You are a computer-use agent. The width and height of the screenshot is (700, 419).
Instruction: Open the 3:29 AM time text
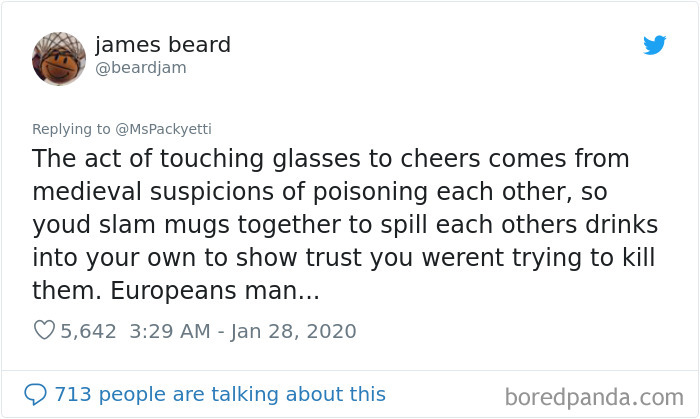[170, 332]
